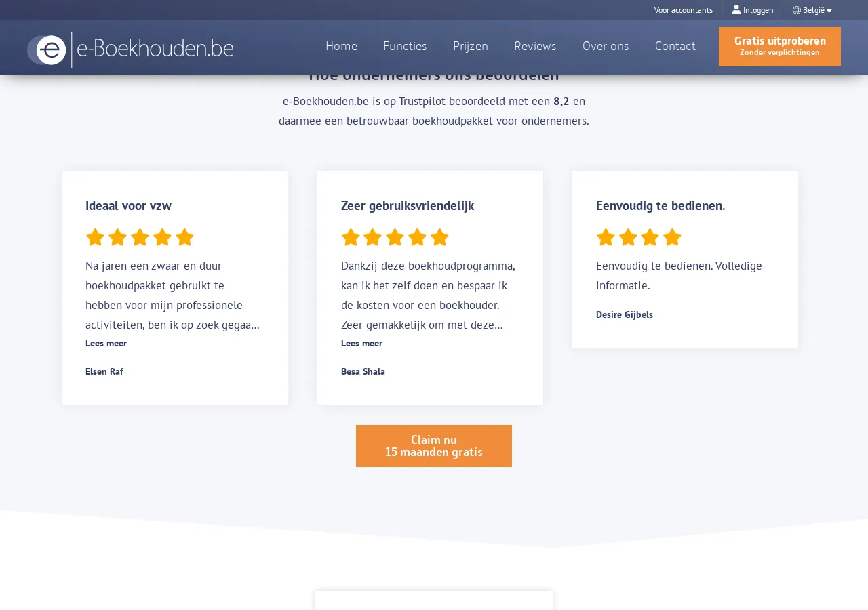Click the Gratis uitproberen button
This screenshot has height=610, width=868.
[780, 47]
